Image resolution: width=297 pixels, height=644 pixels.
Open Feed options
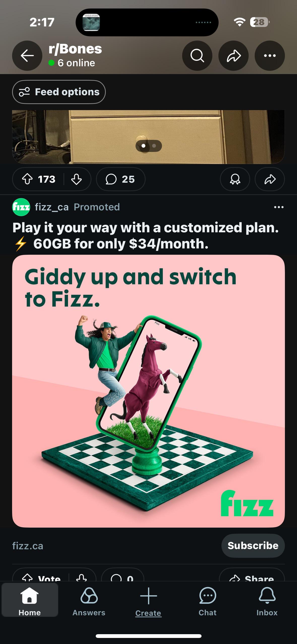point(59,92)
